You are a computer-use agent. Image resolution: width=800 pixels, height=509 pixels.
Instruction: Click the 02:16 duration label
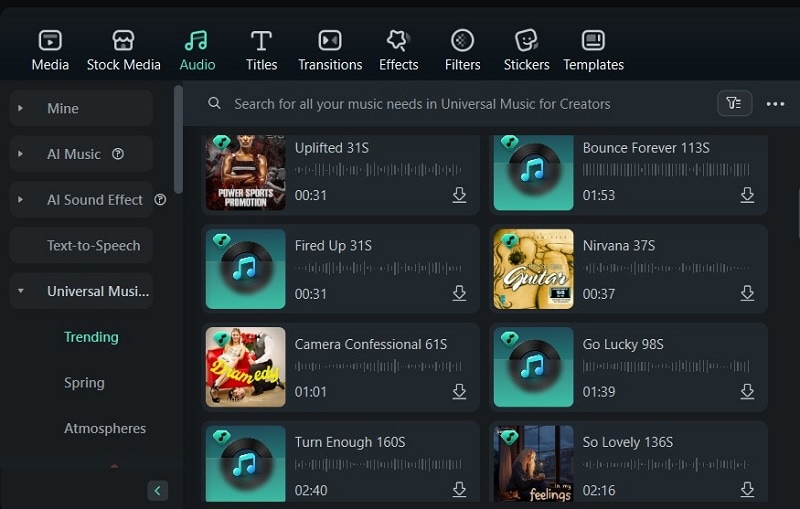(x=598, y=490)
